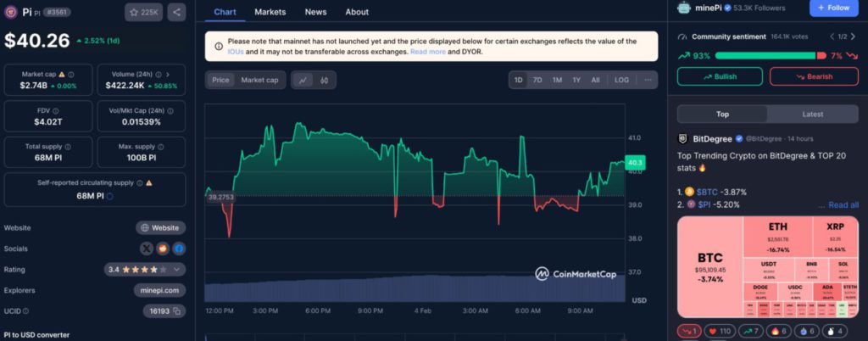Screen dimensions: 868x341
Task: Click the circulating supply warning triangle
Action: coord(149,182)
